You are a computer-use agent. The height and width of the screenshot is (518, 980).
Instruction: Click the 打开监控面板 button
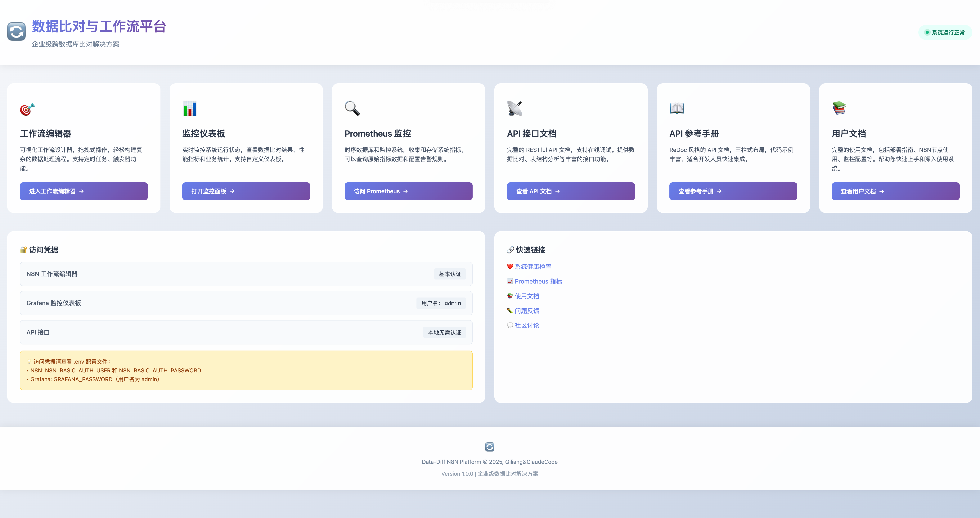(246, 191)
